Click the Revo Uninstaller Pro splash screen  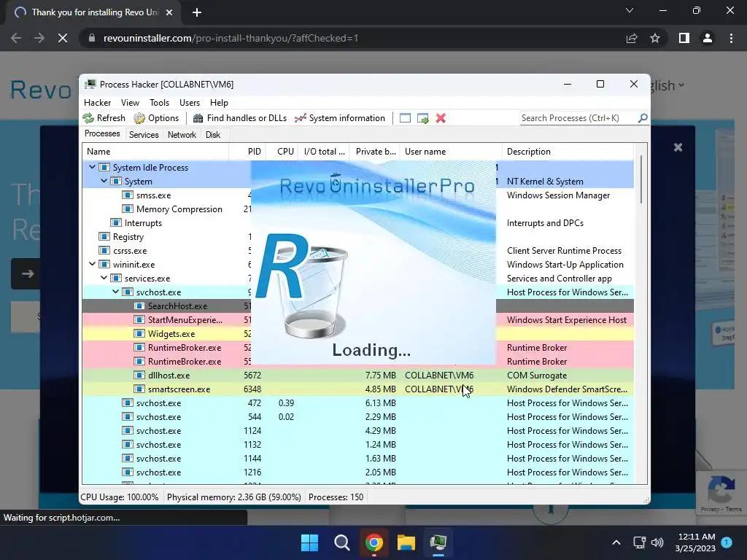pos(373,262)
